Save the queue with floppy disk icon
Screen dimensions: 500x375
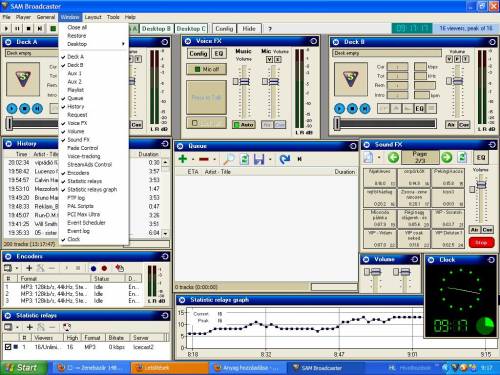(x=259, y=159)
